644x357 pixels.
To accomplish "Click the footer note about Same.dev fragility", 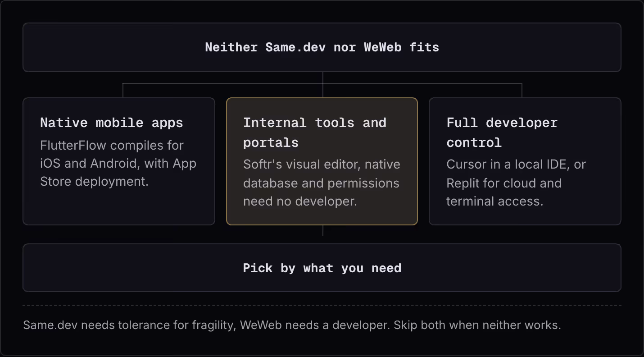I will coord(292,325).
